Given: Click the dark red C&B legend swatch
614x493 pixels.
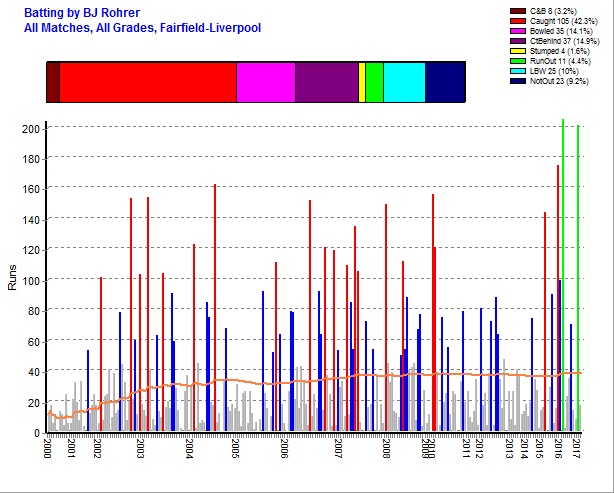Looking at the screenshot, I should point(519,11).
